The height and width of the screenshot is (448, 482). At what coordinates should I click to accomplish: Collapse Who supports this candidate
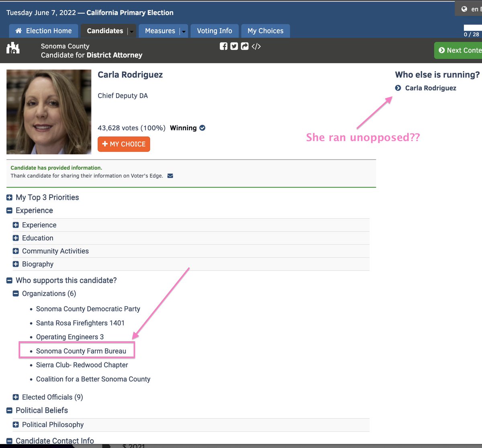(x=10, y=280)
